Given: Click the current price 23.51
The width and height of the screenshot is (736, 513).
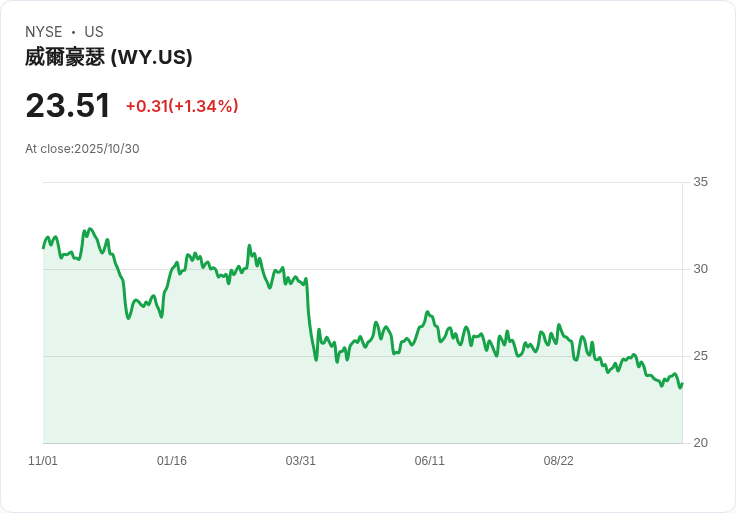Looking at the screenshot, I should pyautogui.click(x=68, y=105).
